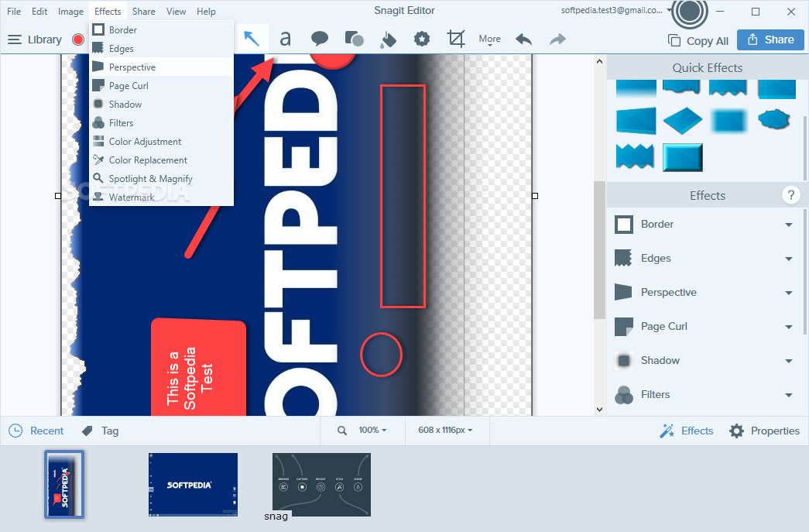Viewport: 809px width, 532px height.
Task: Apply the Filters effect icon in panel
Action: tap(624, 395)
